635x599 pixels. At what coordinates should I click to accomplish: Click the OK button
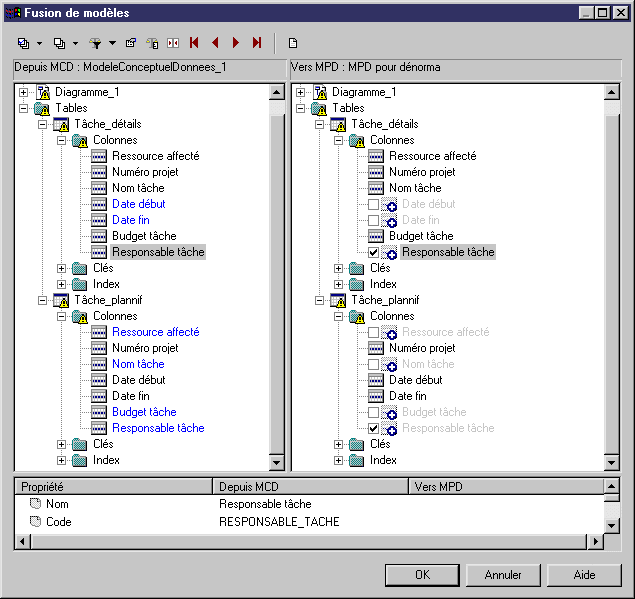422,575
